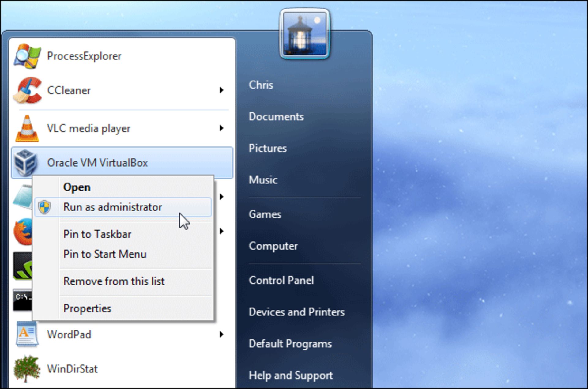The image size is (588, 389).
Task: Click the WinDirStat tree icon
Action: [27, 369]
